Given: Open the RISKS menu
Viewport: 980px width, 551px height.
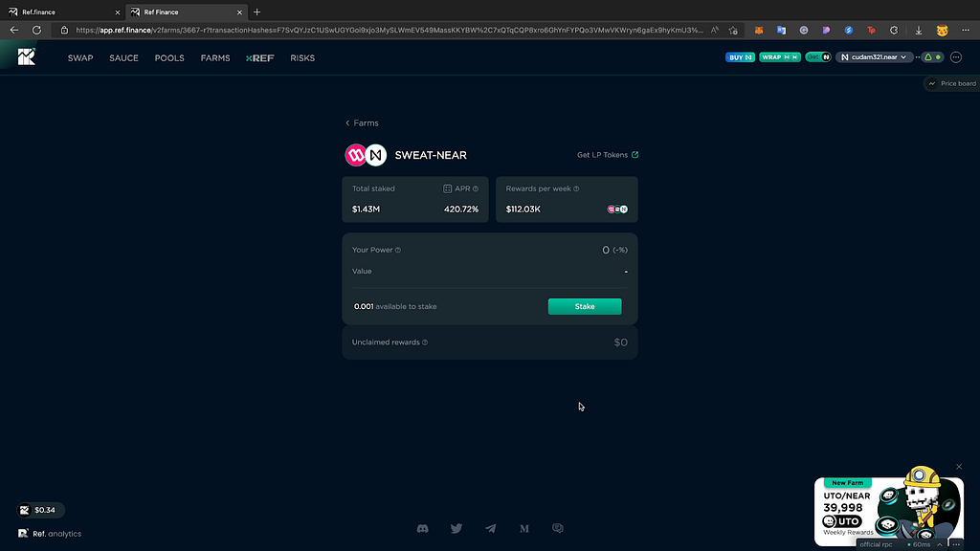Looking at the screenshot, I should (x=302, y=58).
